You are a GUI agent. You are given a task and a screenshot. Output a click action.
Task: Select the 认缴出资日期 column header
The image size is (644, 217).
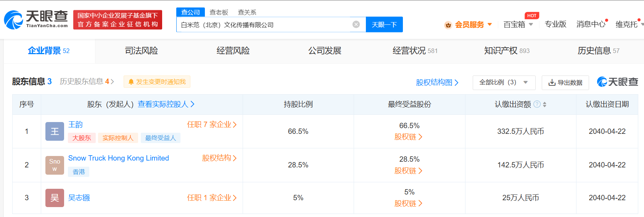pyautogui.click(x=607, y=104)
